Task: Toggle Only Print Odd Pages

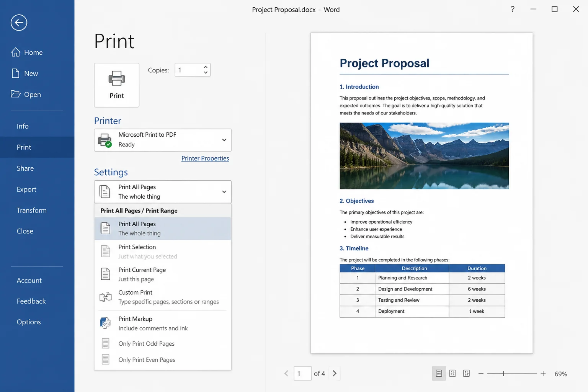Action: 163,343
